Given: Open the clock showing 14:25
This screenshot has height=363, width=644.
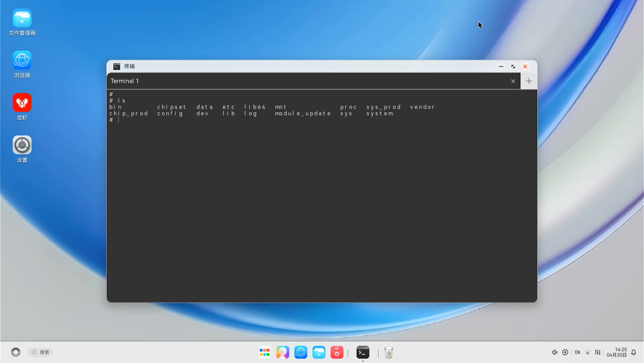Looking at the screenshot, I should pos(617,352).
